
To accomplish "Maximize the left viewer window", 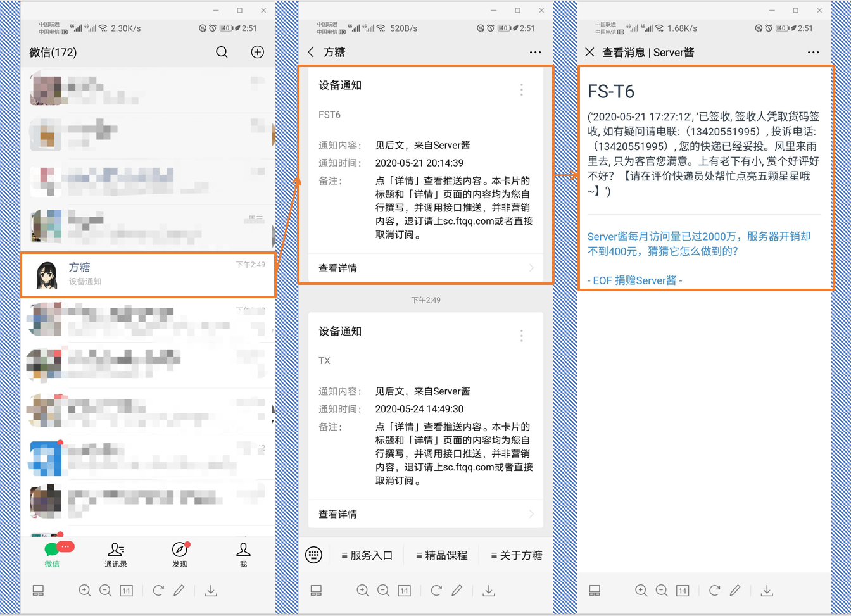I will click(239, 10).
